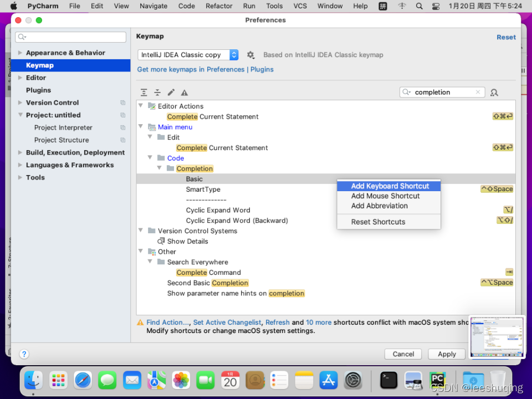Select the Plugins settings page
Screen dimensions: 532x399
[x=38, y=90]
